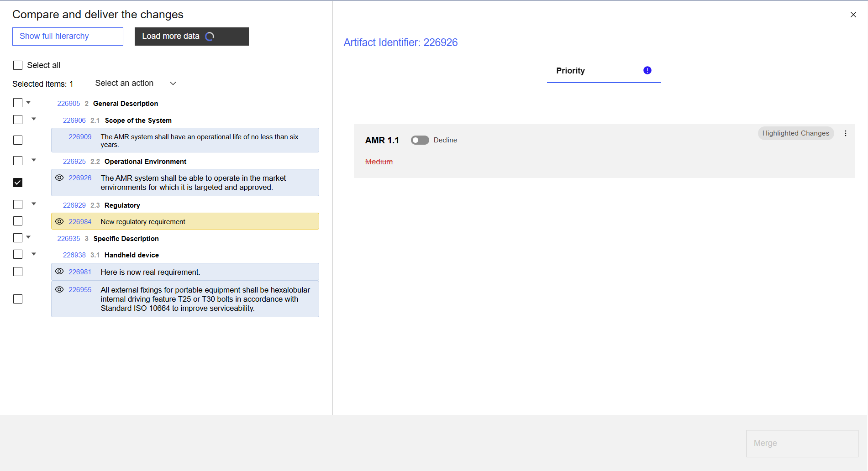
Task: Click the Show full hierarchy button
Action: click(x=68, y=37)
